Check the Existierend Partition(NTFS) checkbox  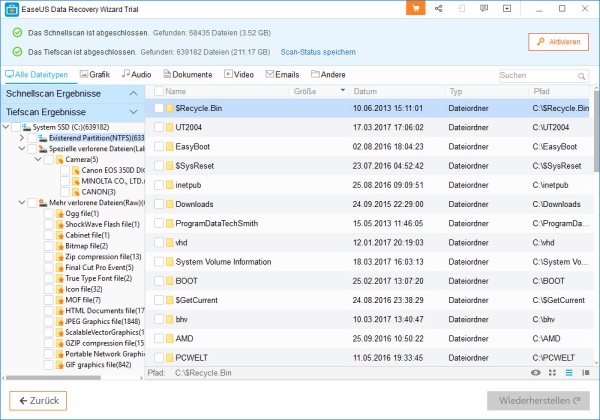click(32, 138)
